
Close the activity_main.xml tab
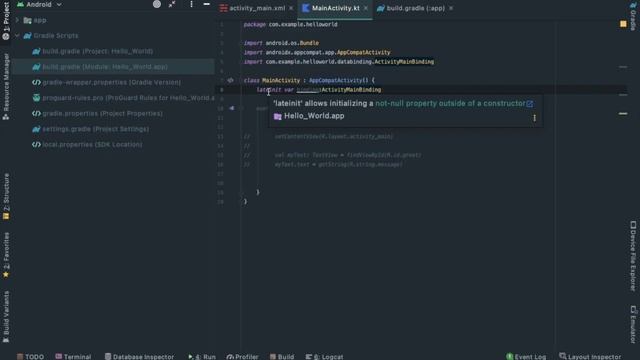[291, 8]
